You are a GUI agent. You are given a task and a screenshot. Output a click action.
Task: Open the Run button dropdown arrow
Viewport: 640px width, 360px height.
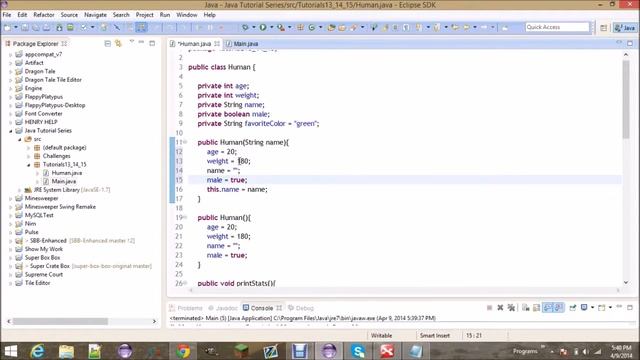(271, 27)
